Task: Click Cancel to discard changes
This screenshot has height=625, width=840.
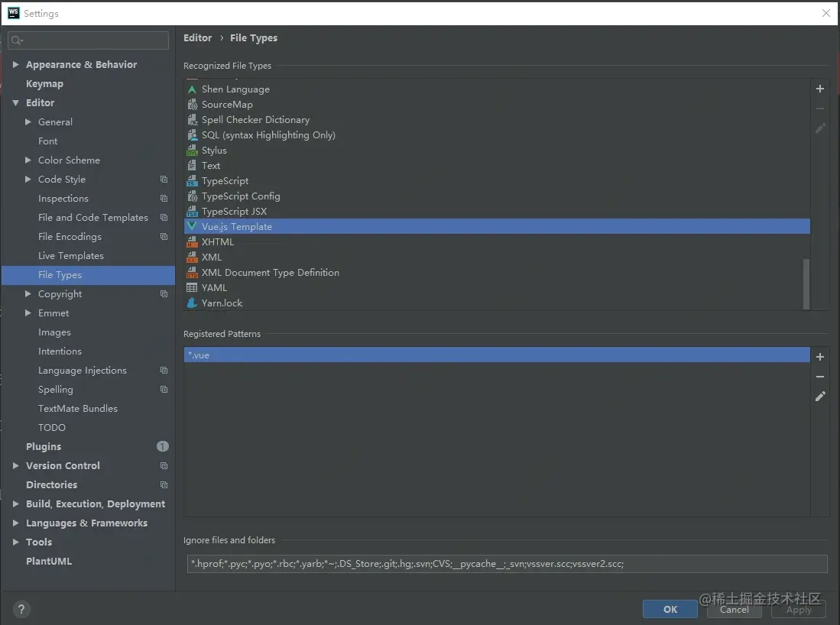Action: pos(734,610)
